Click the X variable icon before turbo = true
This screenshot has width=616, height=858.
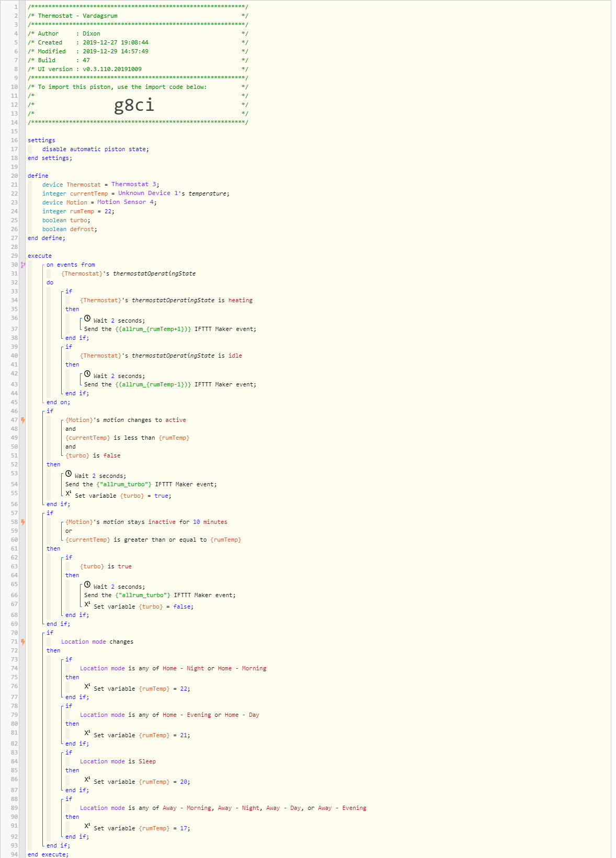[69, 494]
